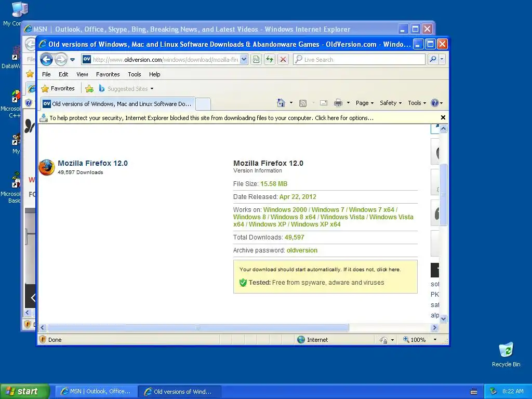
Task: Click the vertical scrollbar up arrow
Action: (443, 129)
